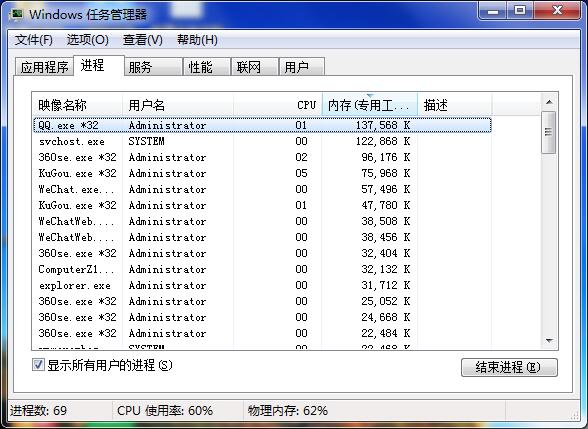Click the scrollbar up arrow
The width and height of the screenshot is (588, 429).
tap(549, 102)
